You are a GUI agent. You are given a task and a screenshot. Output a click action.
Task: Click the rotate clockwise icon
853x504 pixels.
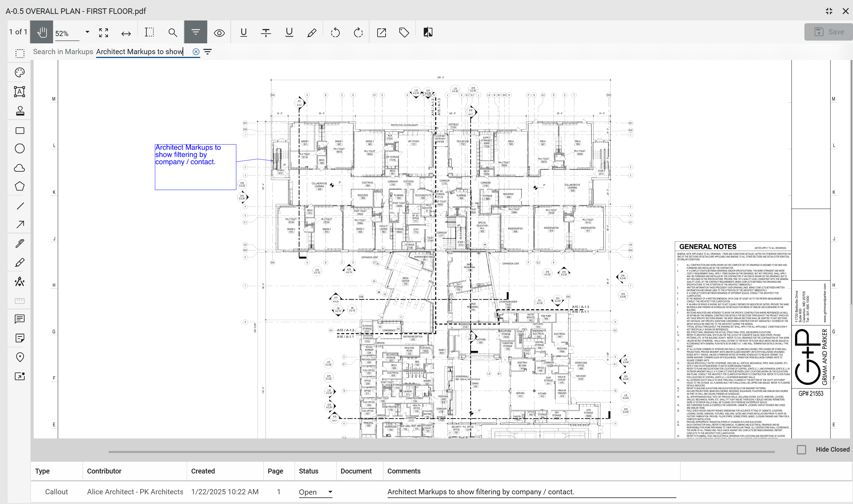pyautogui.click(x=358, y=33)
